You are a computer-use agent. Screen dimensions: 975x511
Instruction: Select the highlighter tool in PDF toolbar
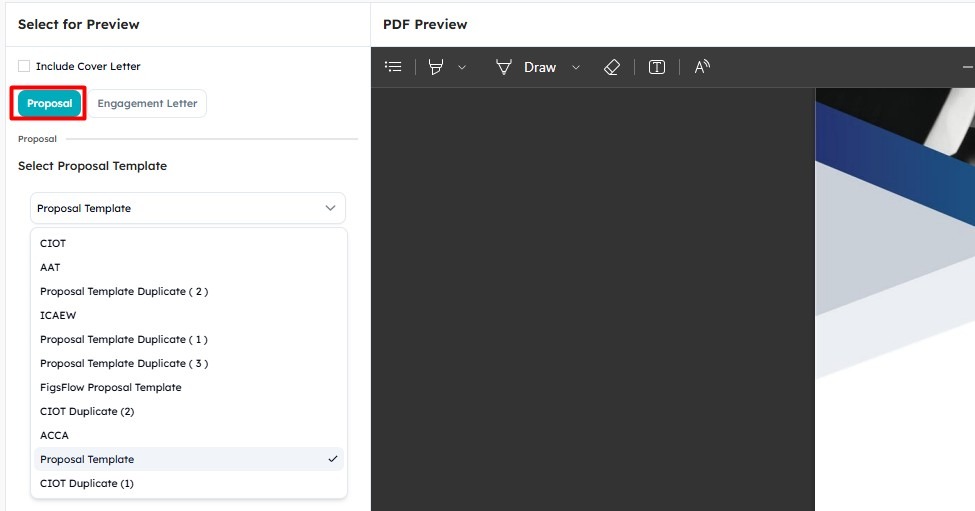tap(436, 67)
